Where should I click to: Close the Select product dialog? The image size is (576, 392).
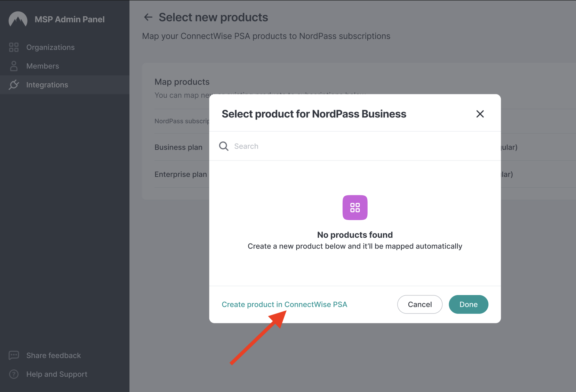(480, 114)
